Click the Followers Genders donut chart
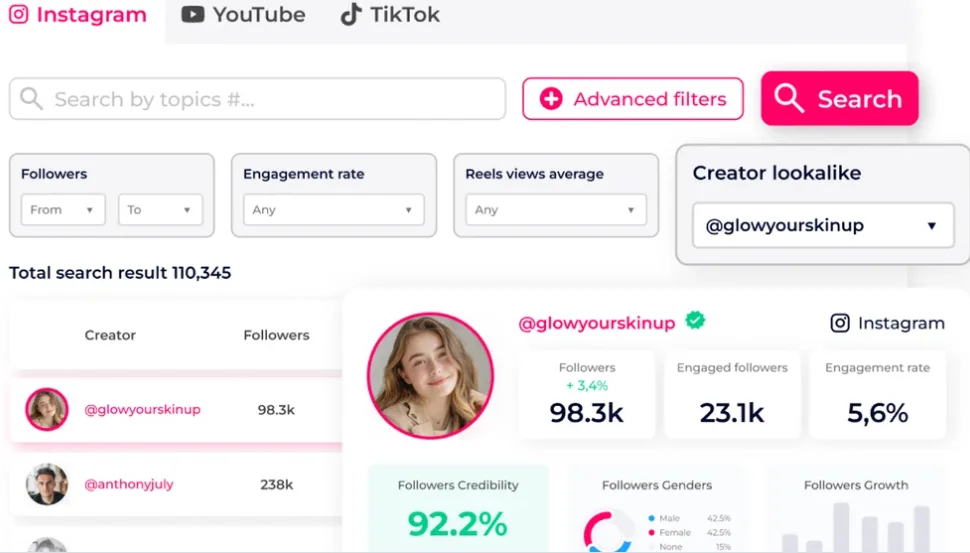This screenshot has height=553, width=970. [x=608, y=531]
